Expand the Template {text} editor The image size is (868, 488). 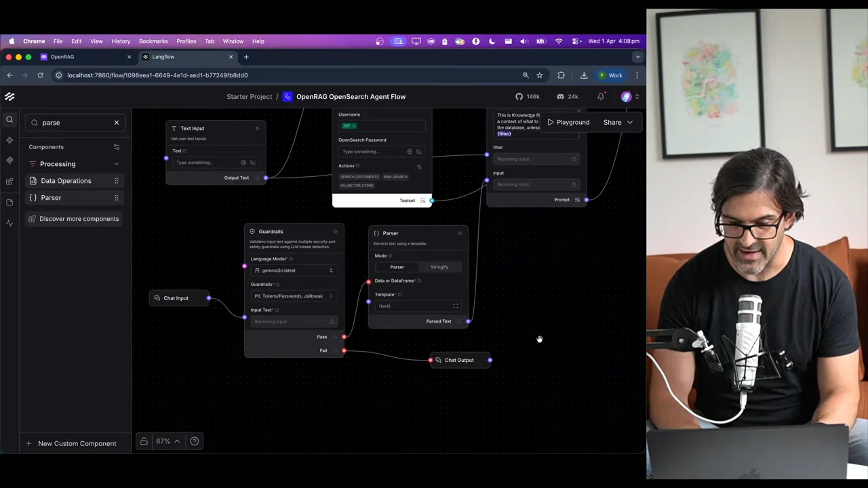point(456,306)
